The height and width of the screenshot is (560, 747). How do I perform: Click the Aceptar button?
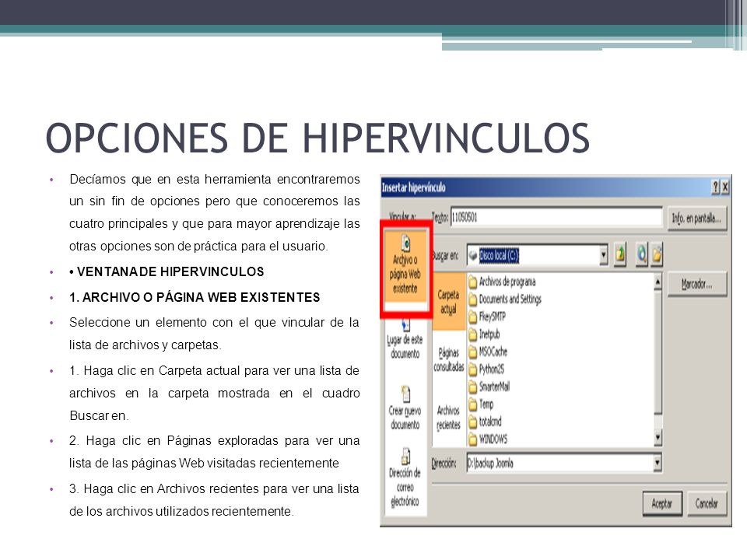point(662,503)
